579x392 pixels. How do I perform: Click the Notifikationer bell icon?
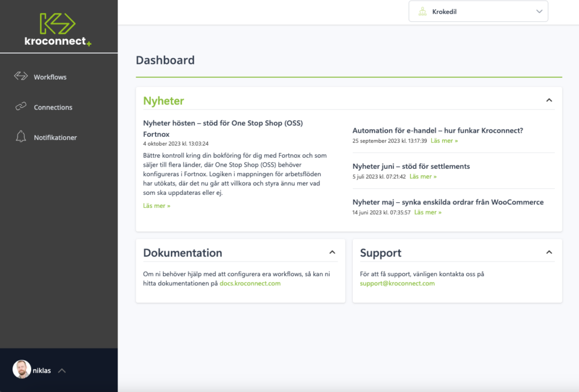(21, 137)
